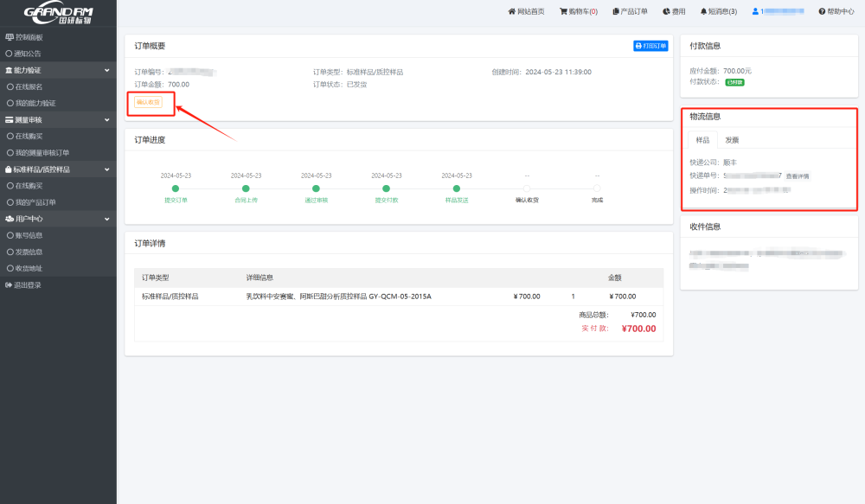Click the 费用 pie chart icon
Image resolution: width=865 pixels, height=504 pixels.
666,11
